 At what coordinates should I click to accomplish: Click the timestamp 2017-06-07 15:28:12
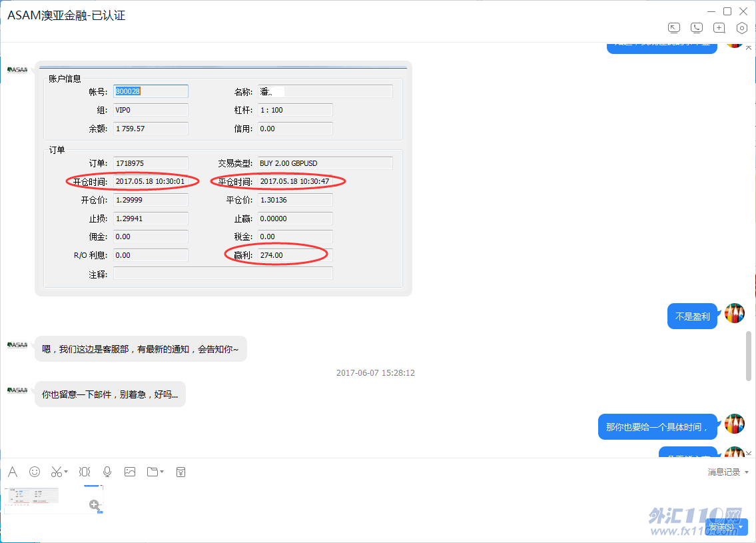pos(376,372)
